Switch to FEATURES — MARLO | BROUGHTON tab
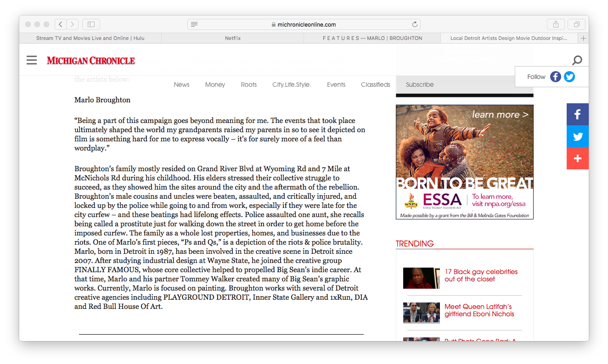608x364 pixels. [372, 38]
